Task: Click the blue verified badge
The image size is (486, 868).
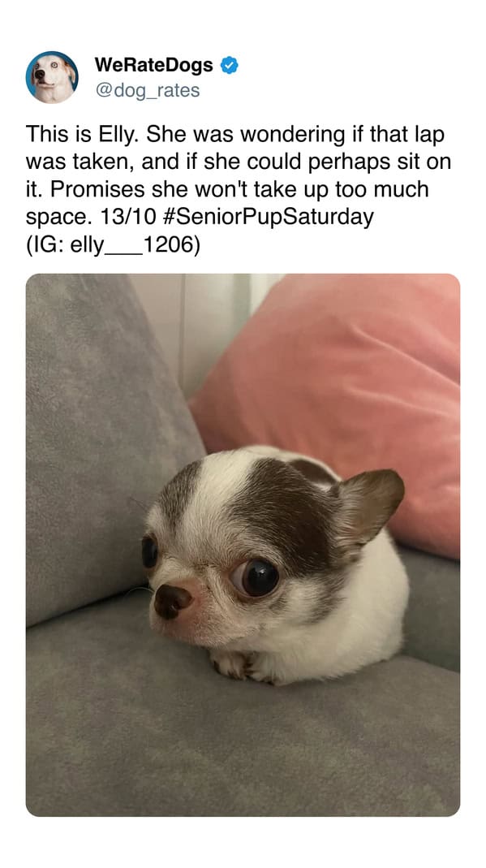Action: (x=230, y=65)
